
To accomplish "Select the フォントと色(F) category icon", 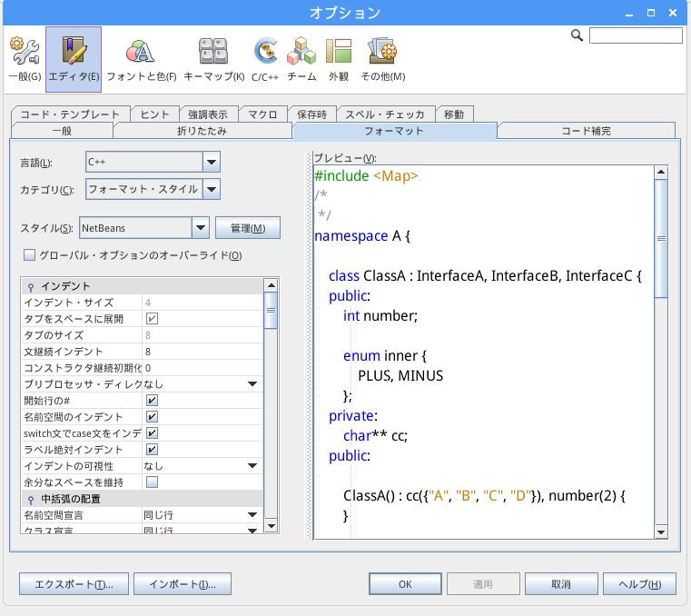I will [x=141, y=58].
